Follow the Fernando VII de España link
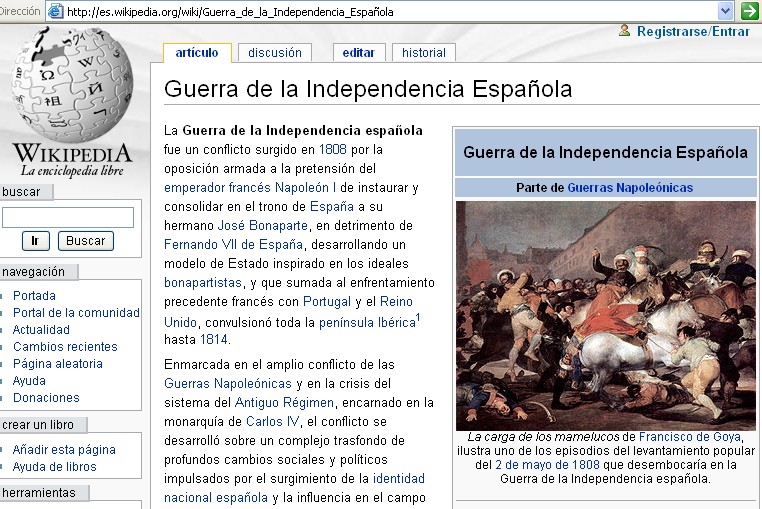Screen dimensions: 762x509 [x=234, y=245]
